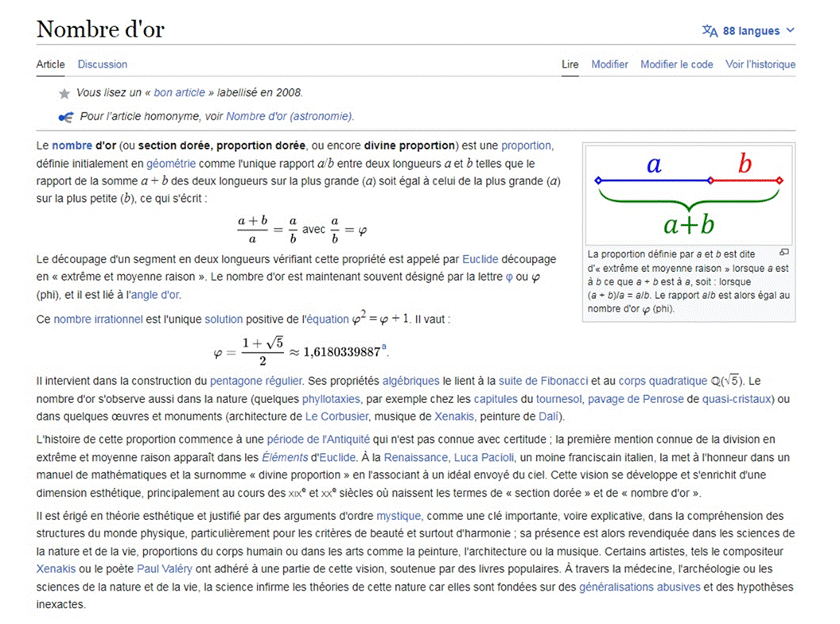The width and height of the screenshot is (840, 624).
Task: Follow the angle d'or link
Action: (x=155, y=295)
